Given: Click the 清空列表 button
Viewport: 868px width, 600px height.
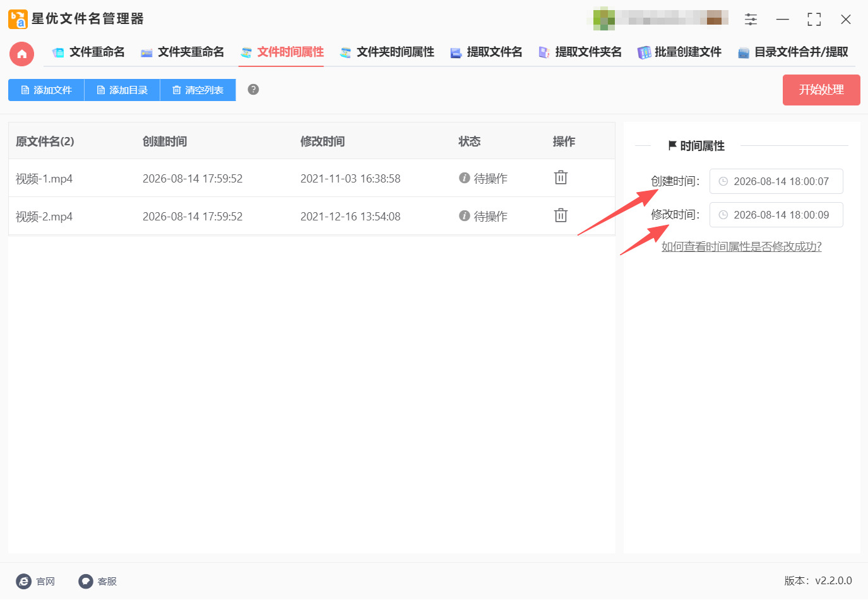Looking at the screenshot, I should (198, 90).
